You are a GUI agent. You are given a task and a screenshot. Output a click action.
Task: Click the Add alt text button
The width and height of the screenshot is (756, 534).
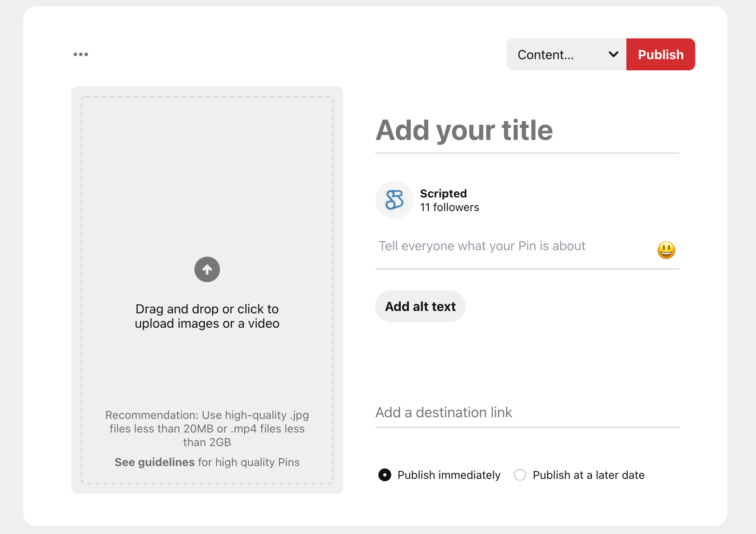pyautogui.click(x=420, y=306)
